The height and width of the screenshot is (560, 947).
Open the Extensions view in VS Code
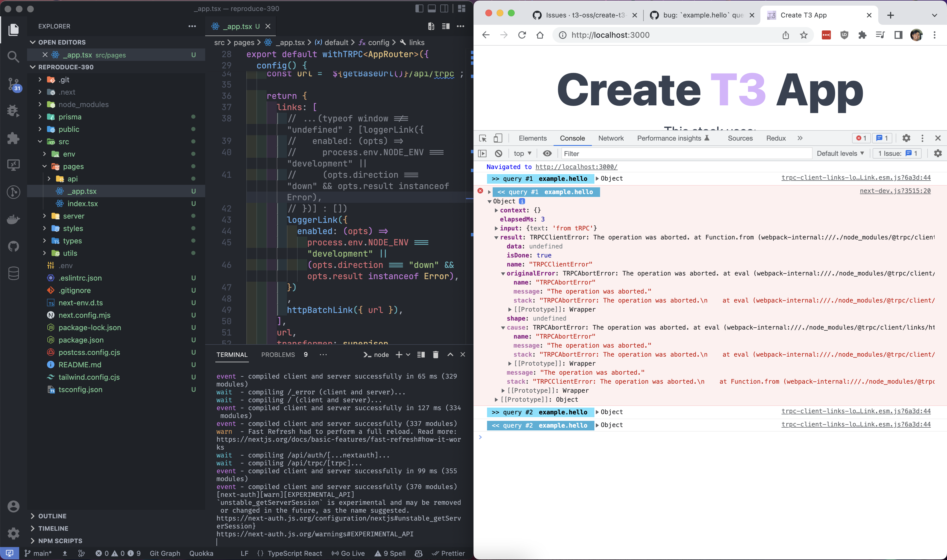(x=13, y=138)
